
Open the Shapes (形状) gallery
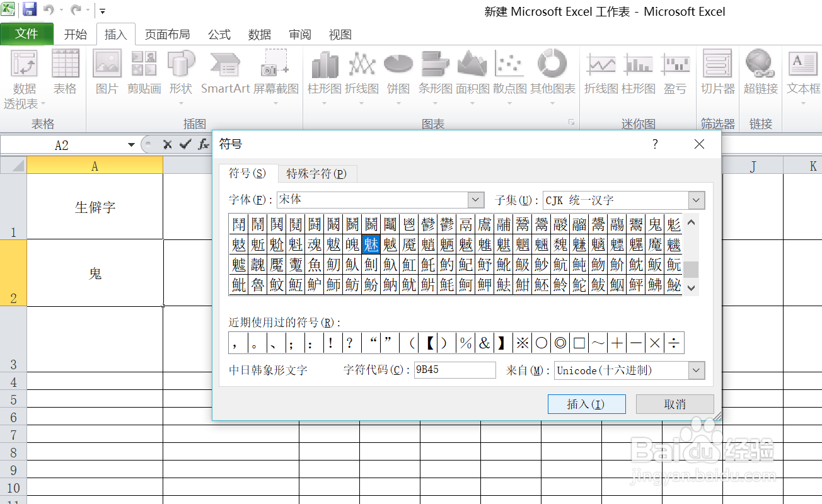point(181,77)
